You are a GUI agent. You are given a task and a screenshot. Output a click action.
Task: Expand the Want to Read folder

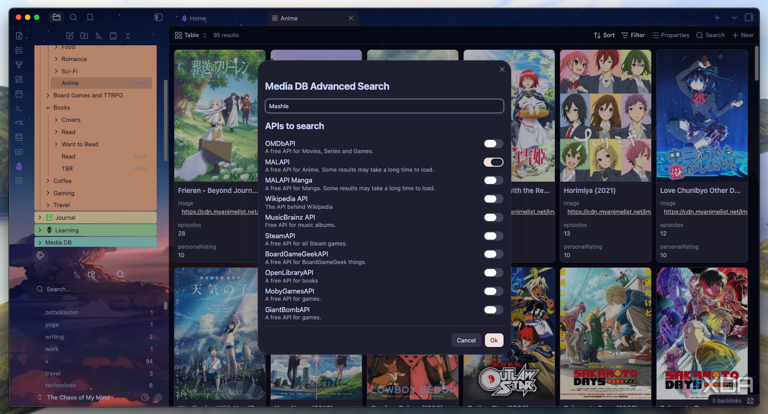tap(56, 144)
